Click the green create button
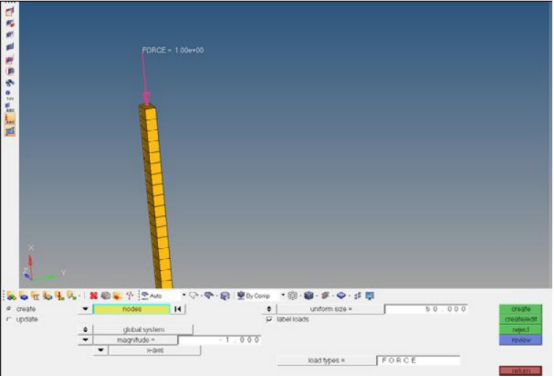The image size is (554, 377). pyautogui.click(x=520, y=309)
